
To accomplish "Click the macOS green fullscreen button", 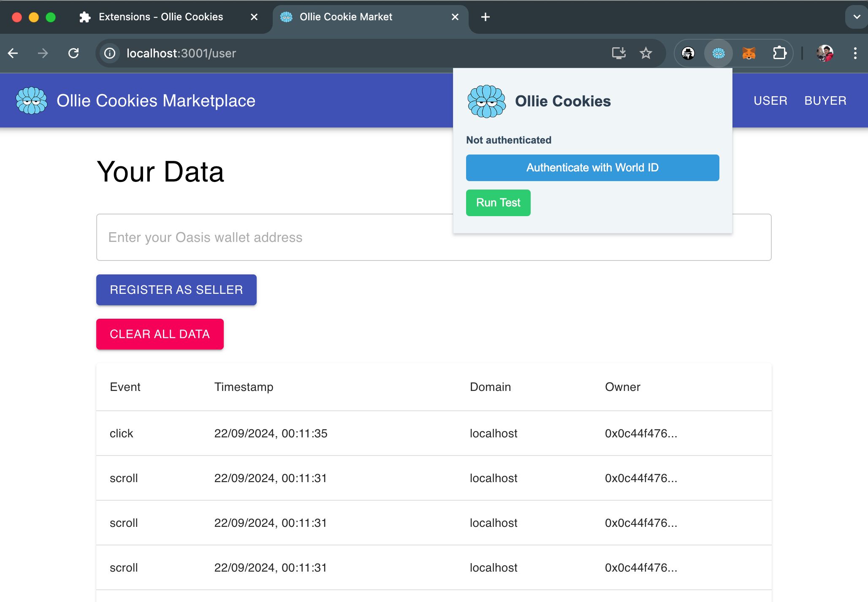I will coord(51,17).
